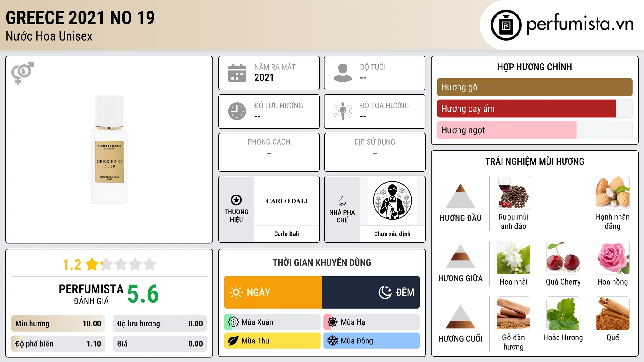Click the Giá 0.00 score row

tap(160, 344)
